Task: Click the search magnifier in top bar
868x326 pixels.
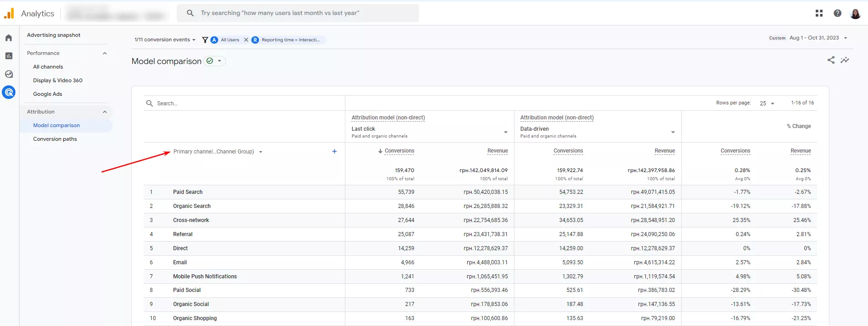Action: [190, 13]
